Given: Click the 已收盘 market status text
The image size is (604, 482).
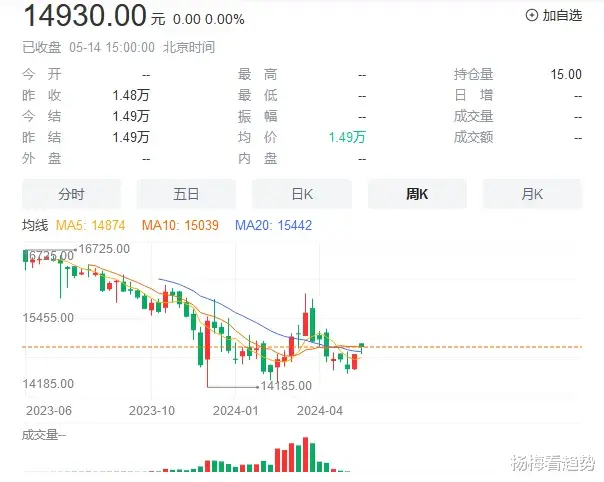Looking at the screenshot, I should click(x=42, y=47).
